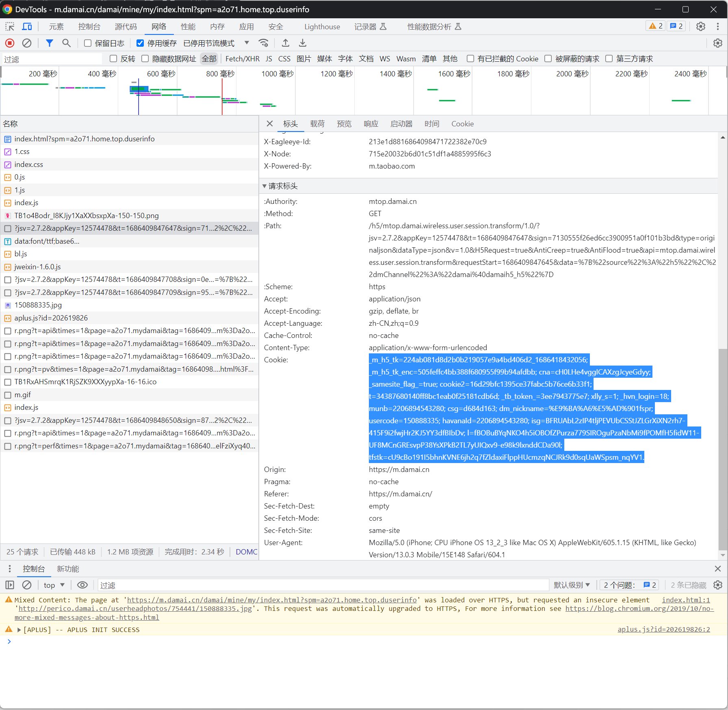Open the network conditions wifi icon
Viewport: 728px width, 710px height.
(264, 43)
